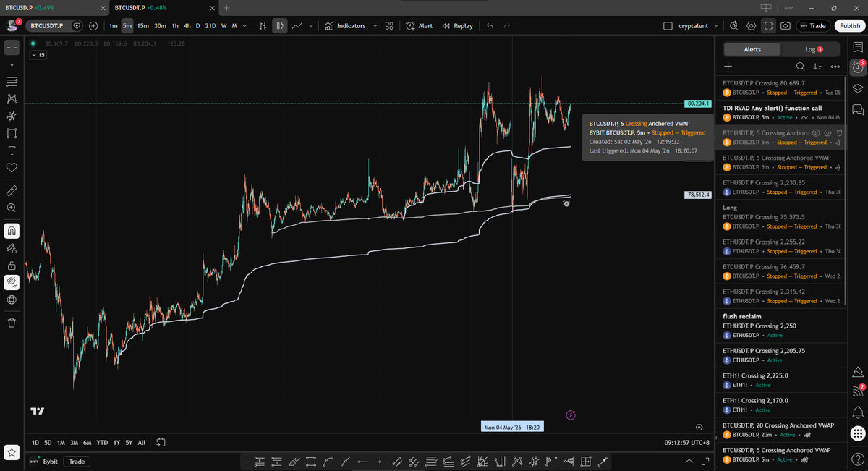Viewport: 868px width, 471px height.
Task: Open the chart type dropdown arrow
Action: 311,25
